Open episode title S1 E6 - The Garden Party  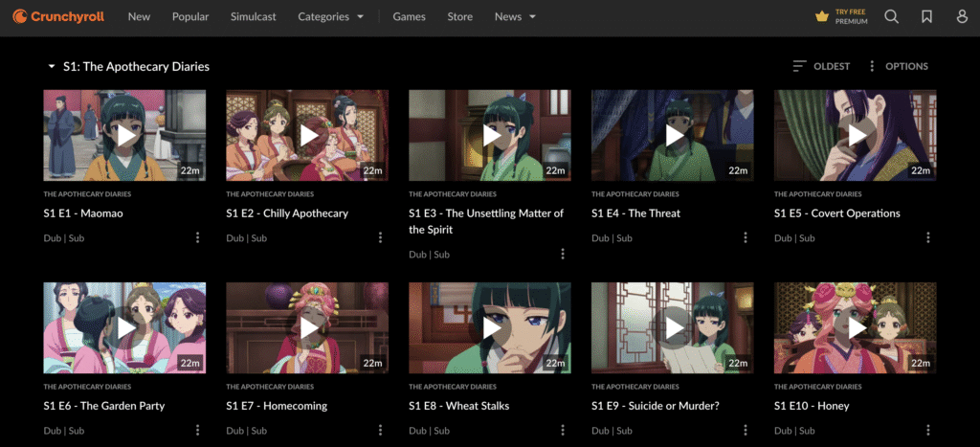coord(103,406)
